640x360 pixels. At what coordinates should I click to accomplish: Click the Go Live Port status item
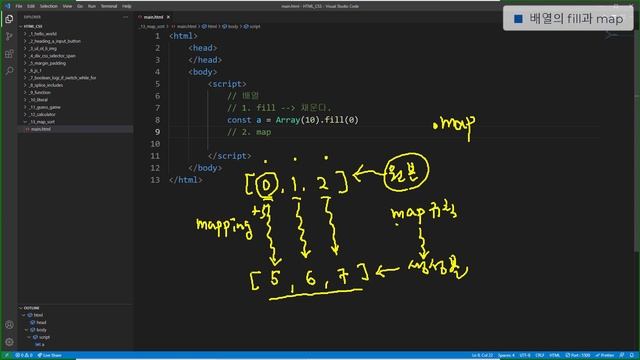click(578, 355)
